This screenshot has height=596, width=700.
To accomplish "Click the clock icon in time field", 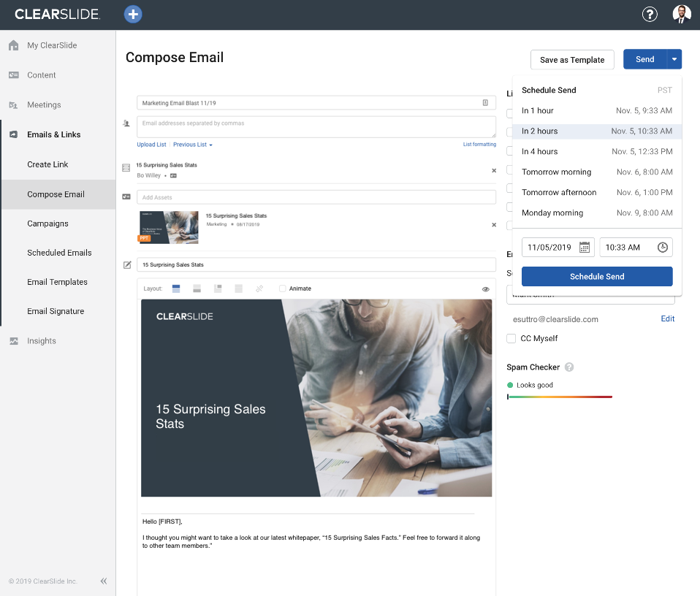I will (663, 247).
